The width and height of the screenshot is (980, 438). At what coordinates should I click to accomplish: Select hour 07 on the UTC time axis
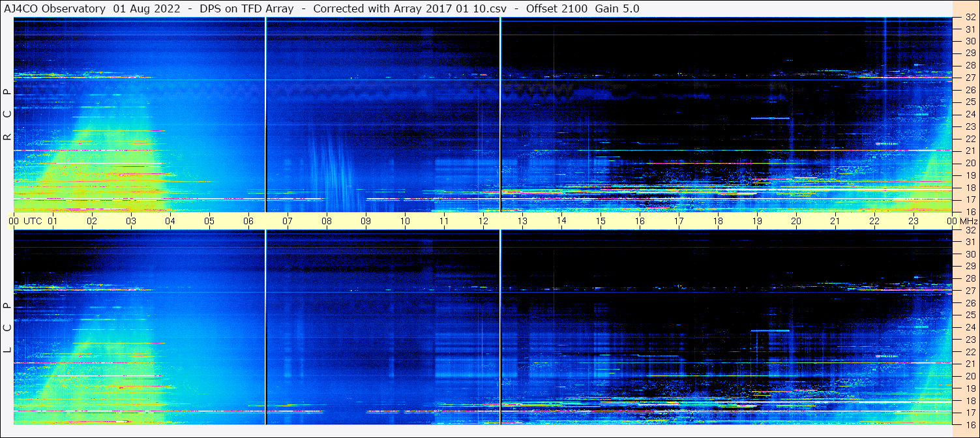click(x=288, y=221)
